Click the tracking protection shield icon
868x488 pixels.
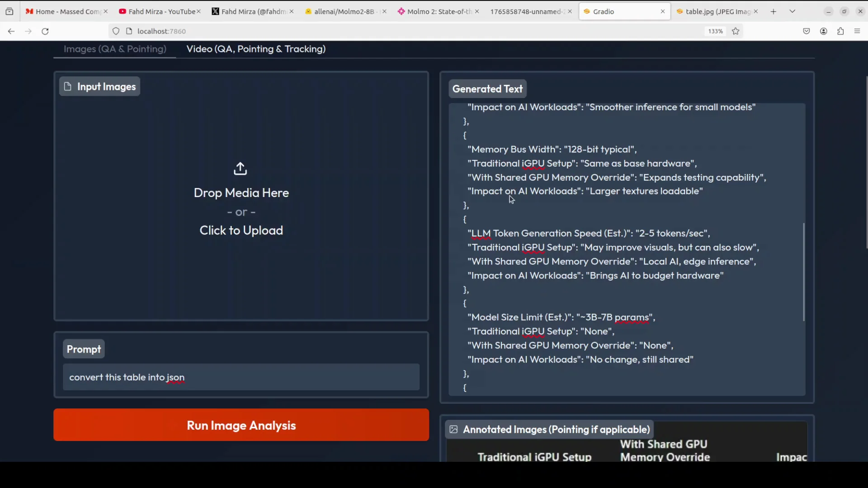(116, 31)
